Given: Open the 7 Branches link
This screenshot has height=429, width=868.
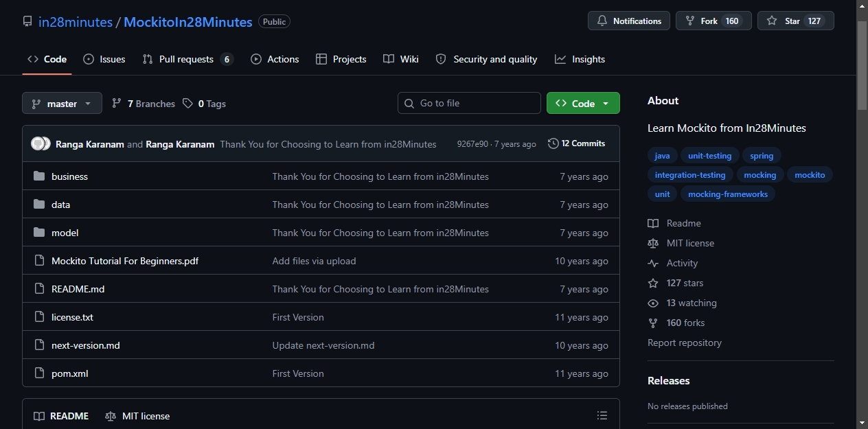Looking at the screenshot, I should [x=143, y=104].
